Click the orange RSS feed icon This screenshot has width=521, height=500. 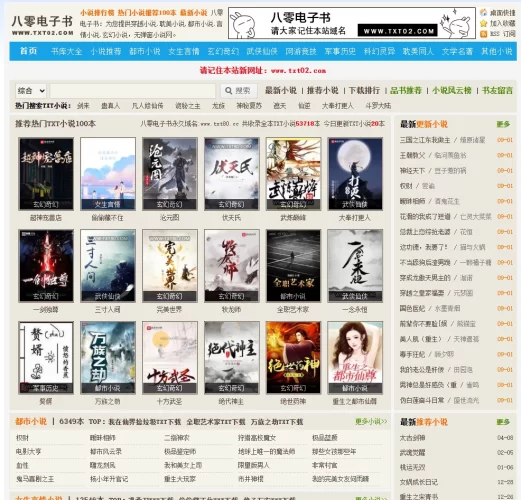tap(483, 34)
